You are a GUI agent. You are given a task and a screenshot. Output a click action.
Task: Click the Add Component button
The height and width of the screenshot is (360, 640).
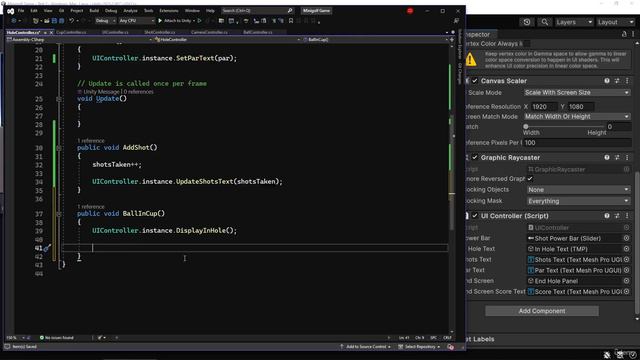(542, 311)
